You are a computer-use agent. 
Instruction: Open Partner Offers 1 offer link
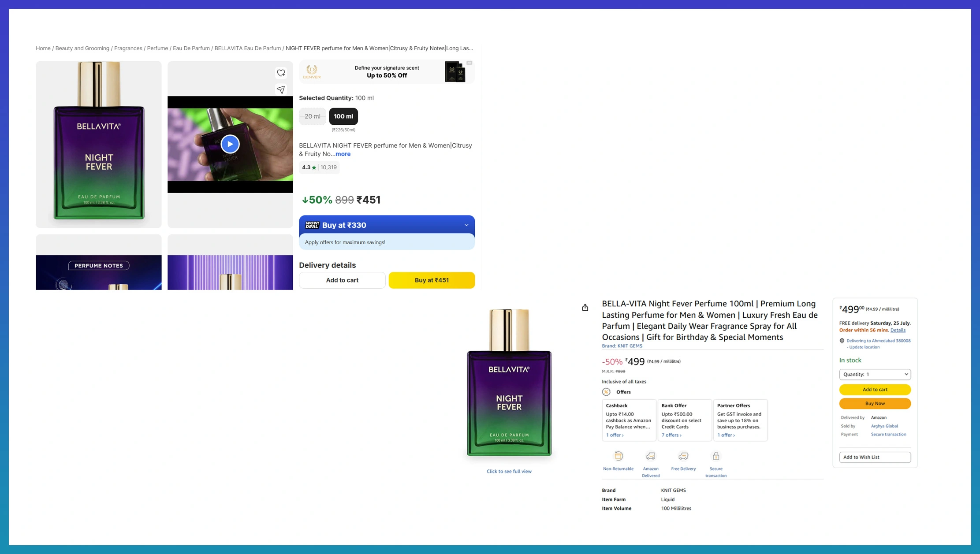click(x=726, y=435)
